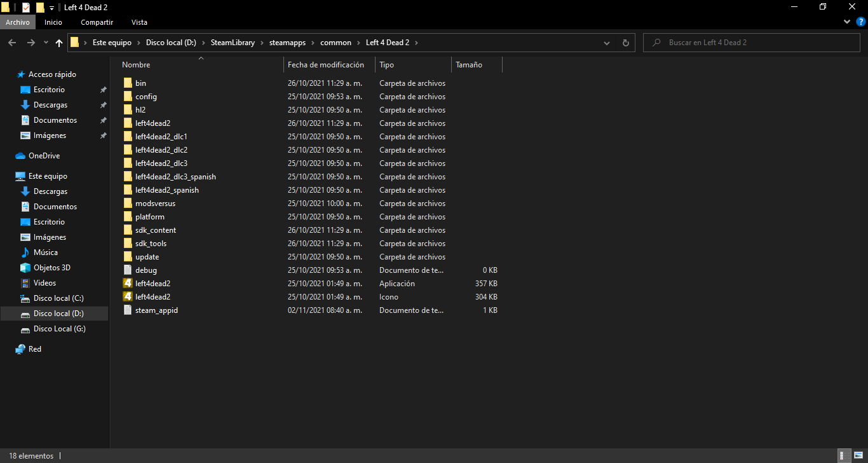Screen dimensions: 868x463
Task: Go back to the previous folder
Action: pos(12,43)
